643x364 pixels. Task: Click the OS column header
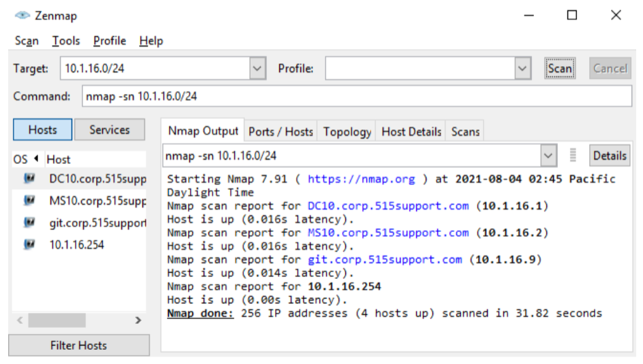coord(20,159)
